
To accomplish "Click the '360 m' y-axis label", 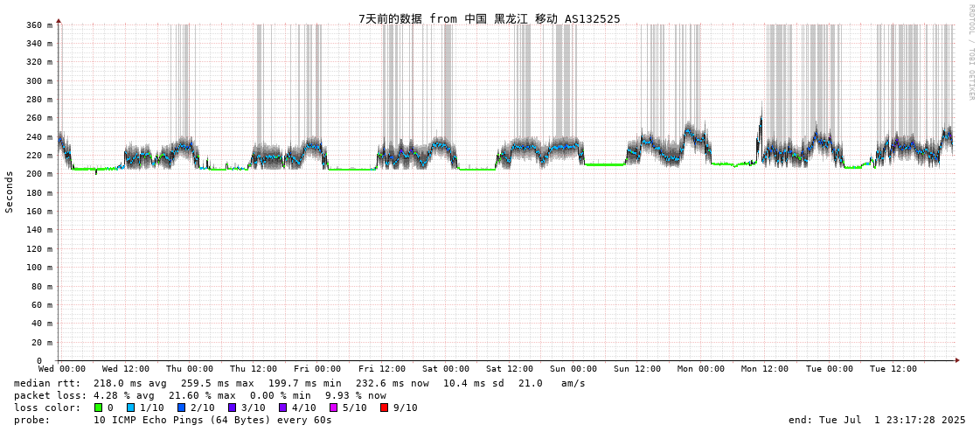I will pyautogui.click(x=39, y=25).
